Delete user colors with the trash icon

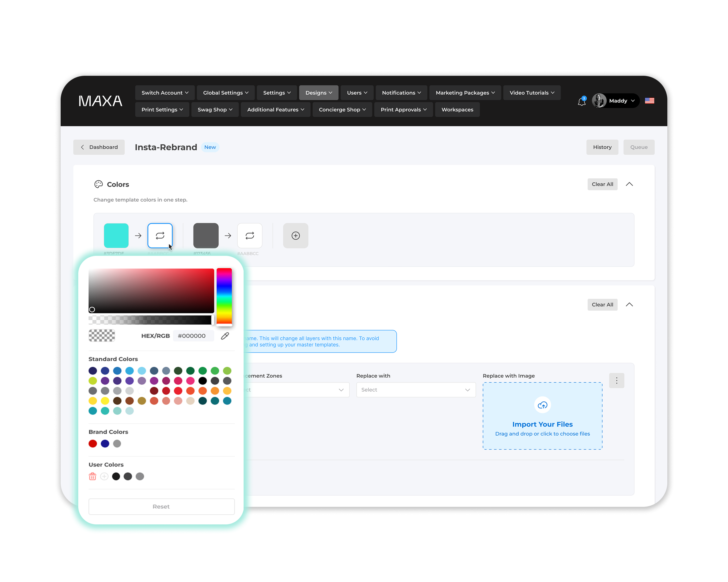[93, 476]
